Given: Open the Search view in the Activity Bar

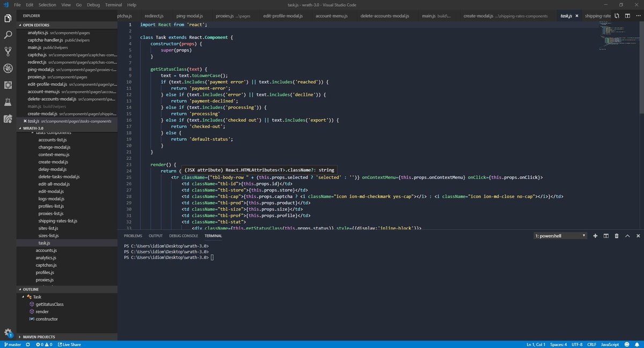Looking at the screenshot, I should [x=8, y=34].
